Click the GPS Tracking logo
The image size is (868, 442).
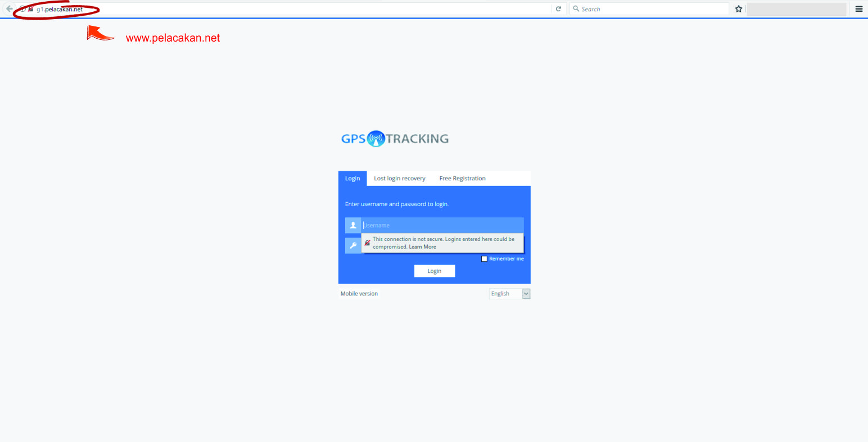(x=395, y=139)
